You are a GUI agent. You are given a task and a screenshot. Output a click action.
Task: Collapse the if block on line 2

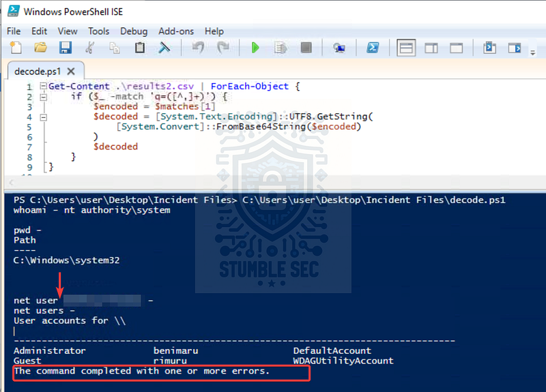coord(43,97)
